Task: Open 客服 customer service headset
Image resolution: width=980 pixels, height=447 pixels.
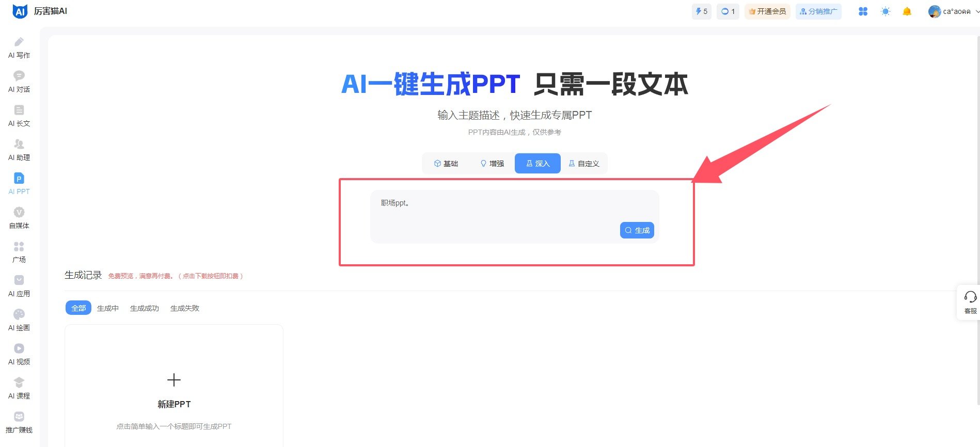Action: (x=970, y=302)
